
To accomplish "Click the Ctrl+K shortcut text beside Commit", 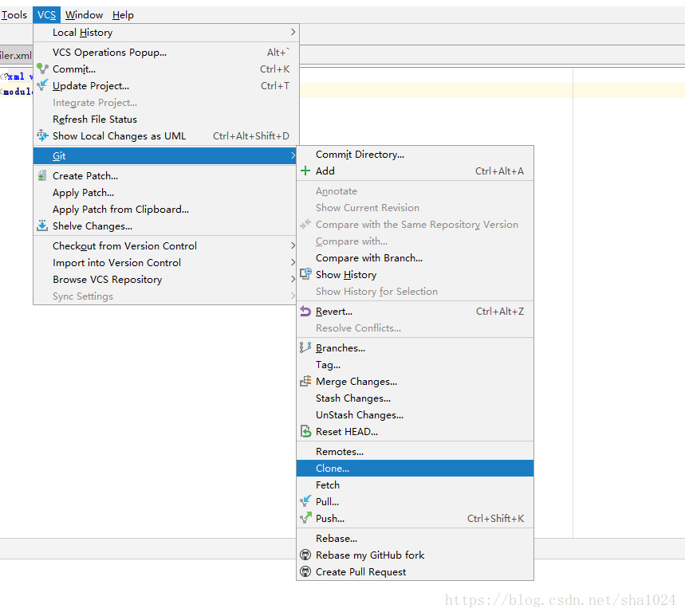I will (274, 69).
